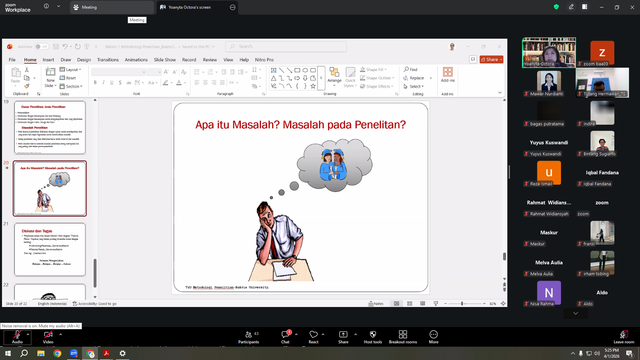
Task: Switch to the Slide Show tab
Action: click(165, 60)
